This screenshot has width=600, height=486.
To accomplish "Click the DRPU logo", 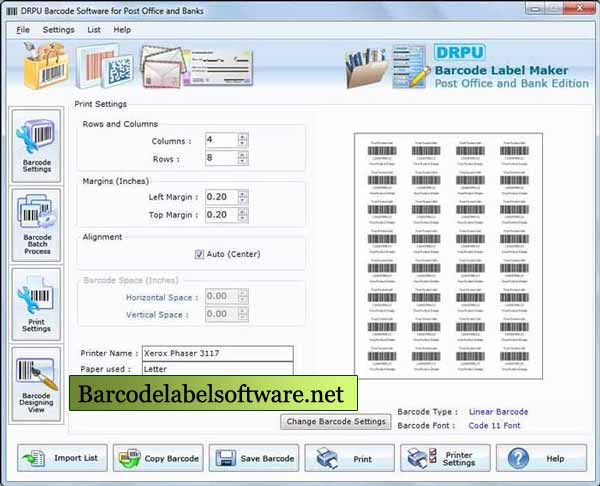I will [460, 52].
